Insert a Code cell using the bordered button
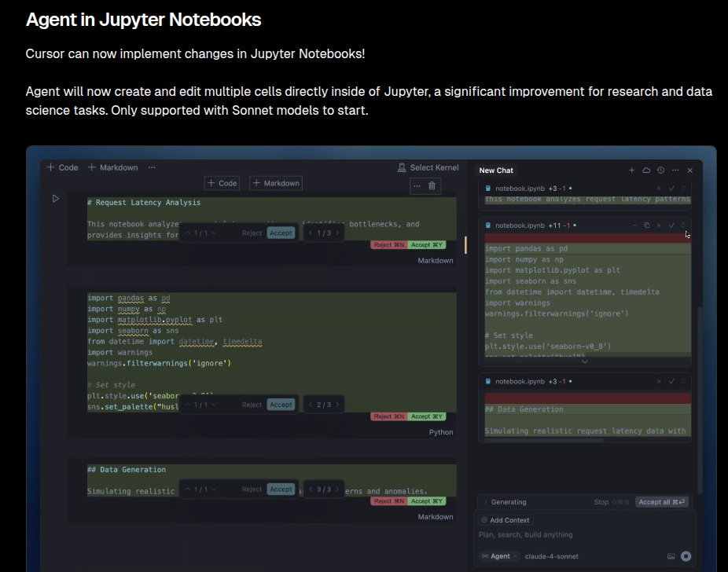The image size is (728, 572). pos(222,183)
